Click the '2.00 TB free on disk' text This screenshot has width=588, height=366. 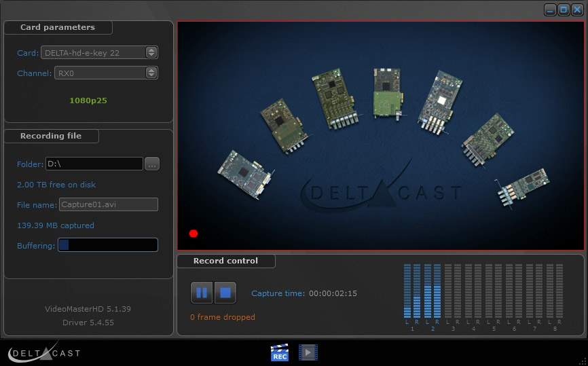coord(56,185)
